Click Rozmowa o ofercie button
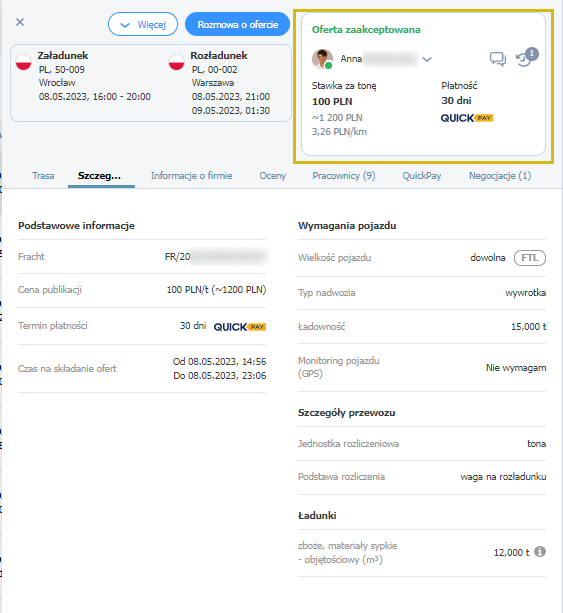Image resolution: width=563 pixels, height=613 pixels. (x=238, y=24)
